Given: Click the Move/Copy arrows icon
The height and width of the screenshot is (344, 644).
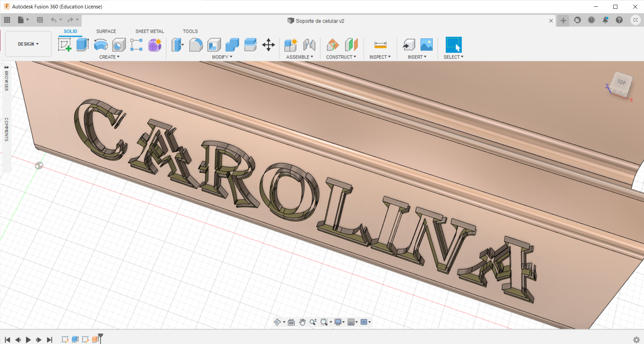Looking at the screenshot, I should [268, 45].
